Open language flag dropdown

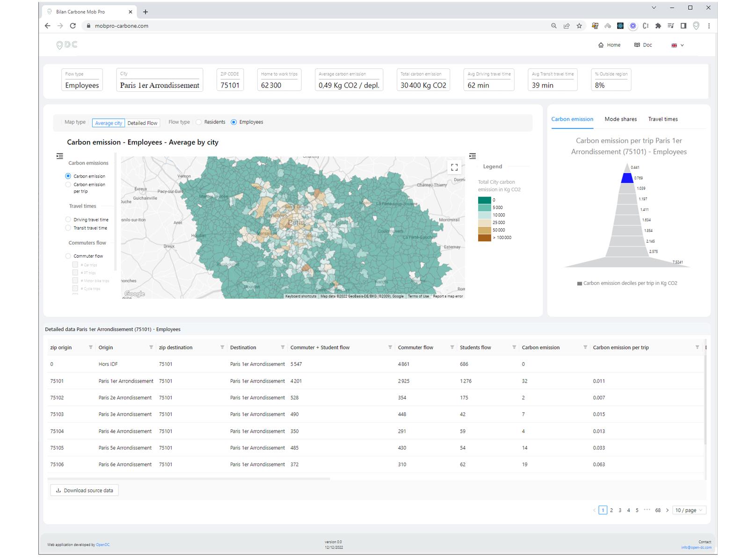pyautogui.click(x=678, y=45)
